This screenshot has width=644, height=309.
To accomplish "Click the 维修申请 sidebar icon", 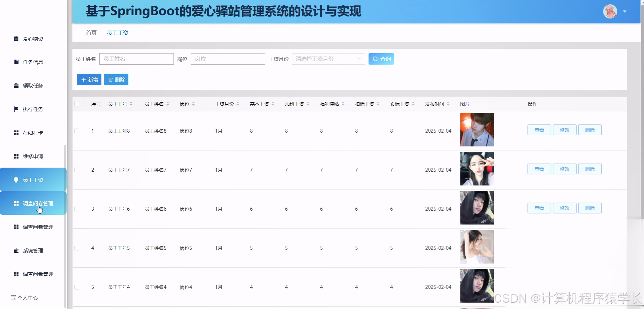I will point(15,156).
